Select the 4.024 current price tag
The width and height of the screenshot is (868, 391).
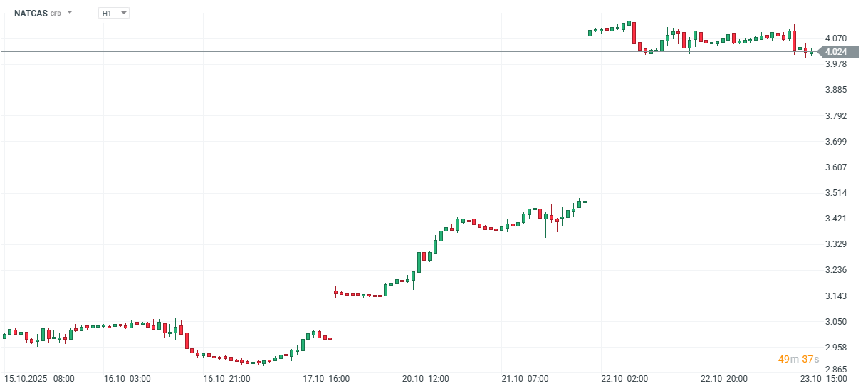[835, 51]
